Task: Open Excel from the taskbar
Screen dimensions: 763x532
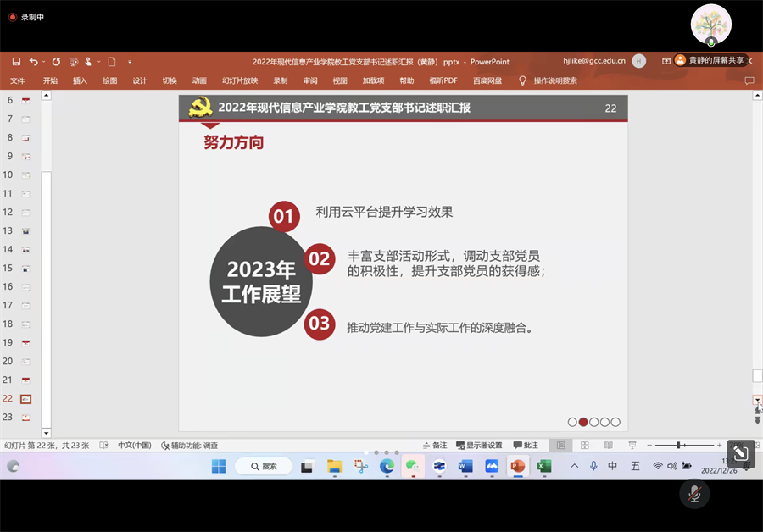Action: pyautogui.click(x=543, y=466)
